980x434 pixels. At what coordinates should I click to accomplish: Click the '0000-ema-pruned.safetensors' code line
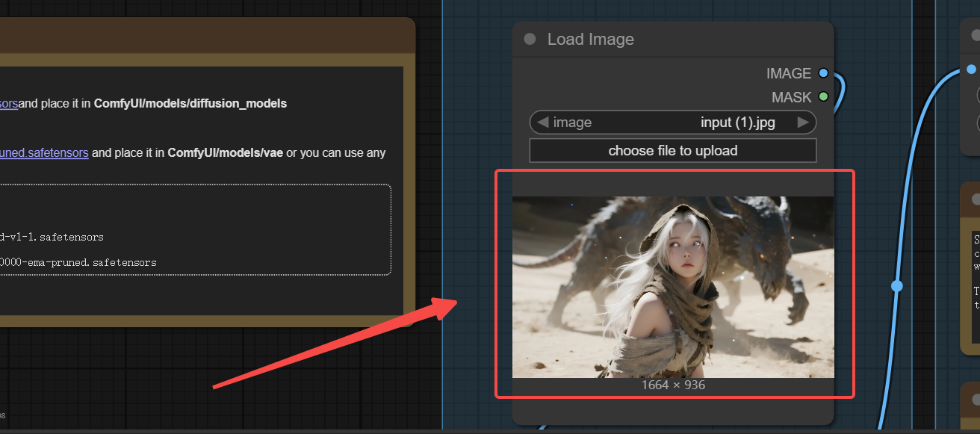(78, 262)
